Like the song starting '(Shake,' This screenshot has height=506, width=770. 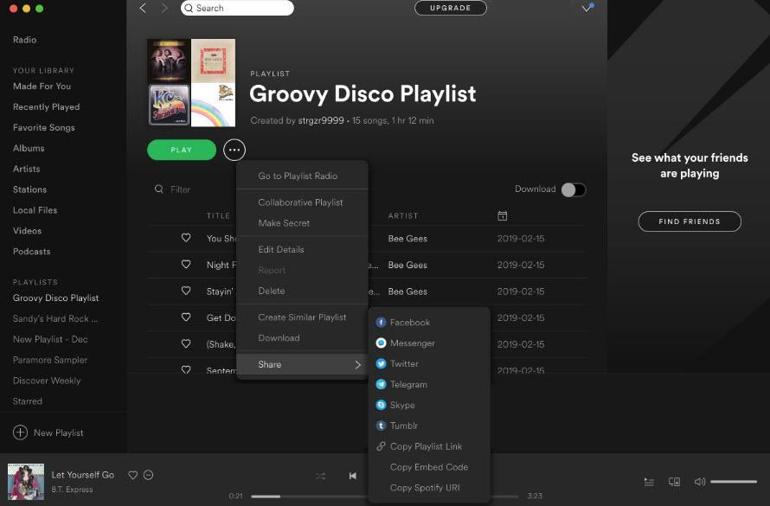(186, 344)
